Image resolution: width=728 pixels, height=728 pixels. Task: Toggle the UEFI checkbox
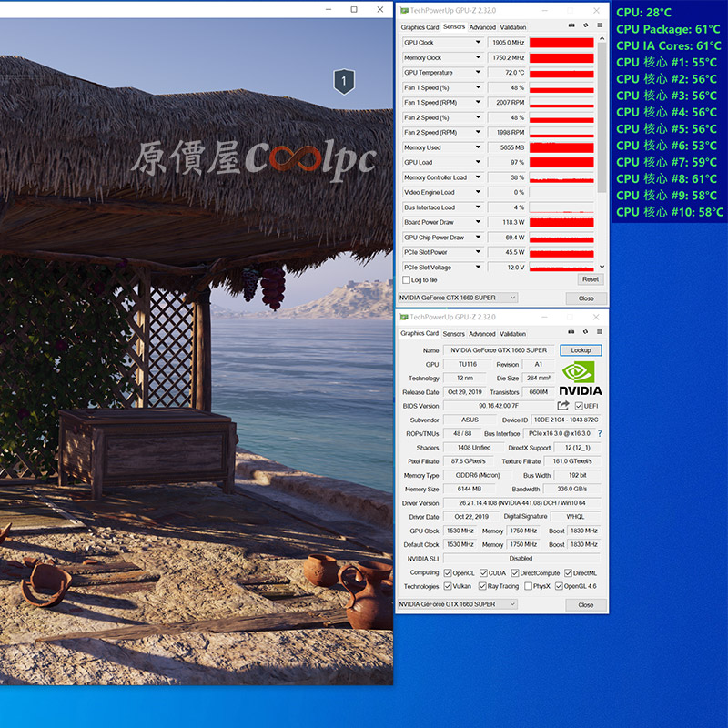coord(579,406)
